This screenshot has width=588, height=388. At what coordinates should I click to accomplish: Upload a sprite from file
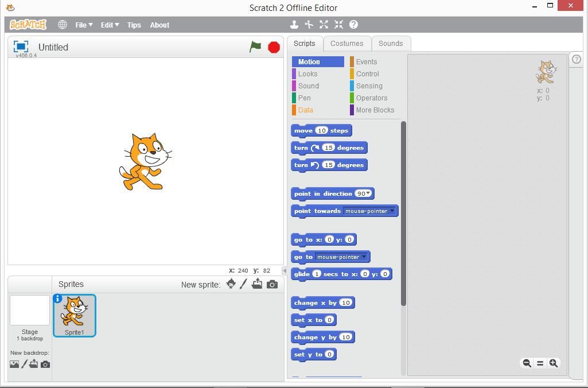257,284
